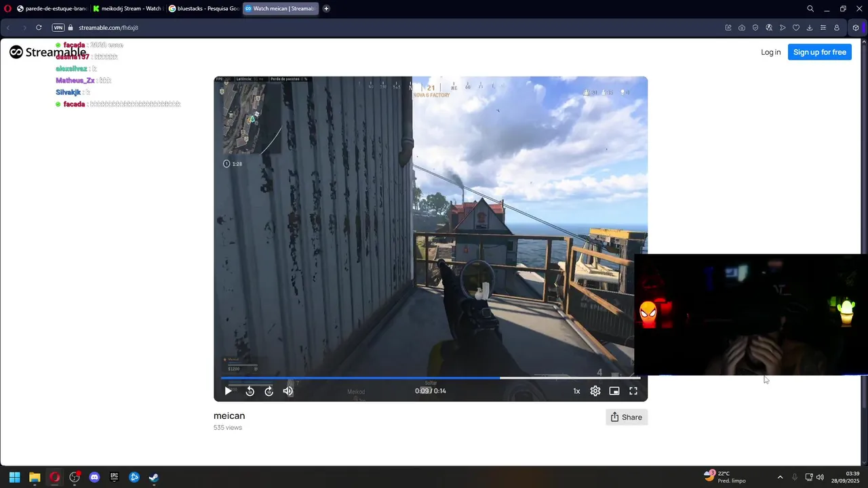Reload the current page

[39, 28]
